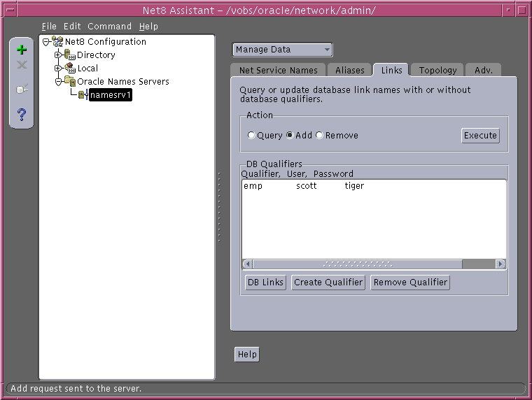
Task: Click the gray X Delete icon
Action: tap(22, 65)
